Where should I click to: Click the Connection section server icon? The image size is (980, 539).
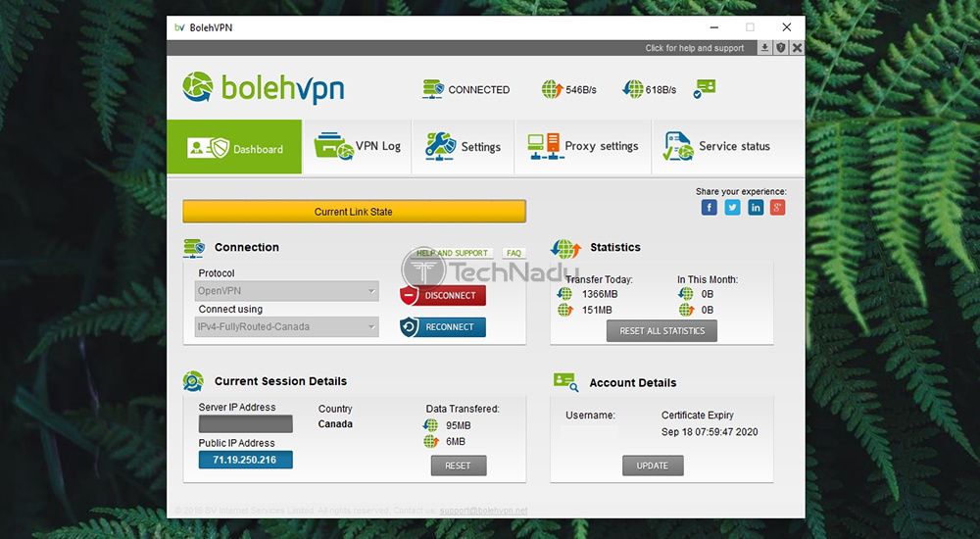[x=194, y=248]
